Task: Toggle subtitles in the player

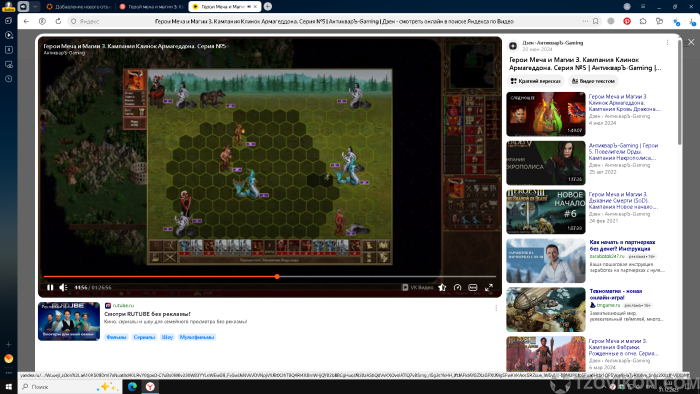Action: (x=473, y=287)
